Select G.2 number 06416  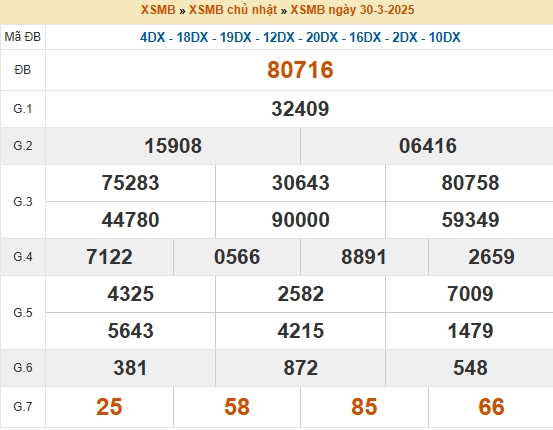(428, 146)
